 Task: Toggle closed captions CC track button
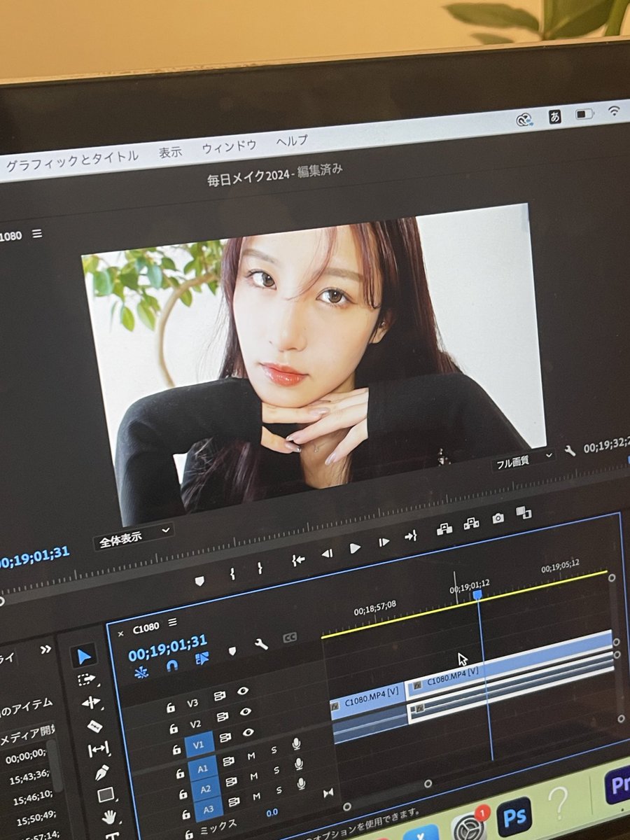(290, 638)
